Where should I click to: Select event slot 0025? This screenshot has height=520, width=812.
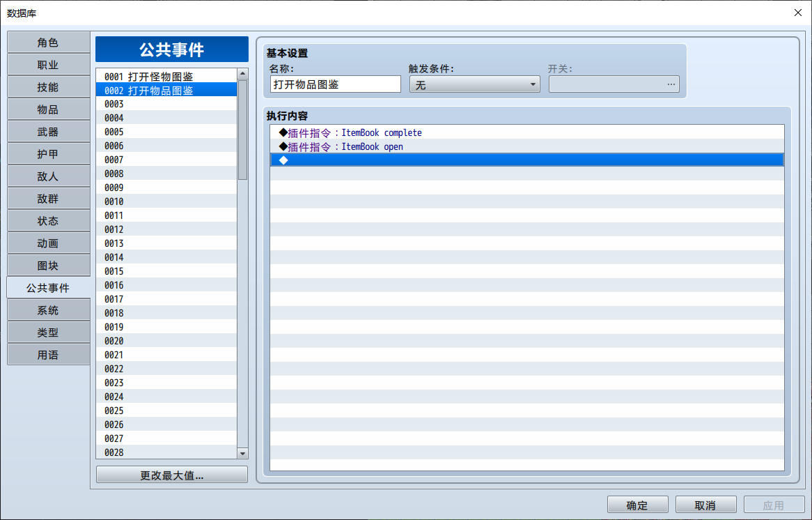tap(166, 411)
